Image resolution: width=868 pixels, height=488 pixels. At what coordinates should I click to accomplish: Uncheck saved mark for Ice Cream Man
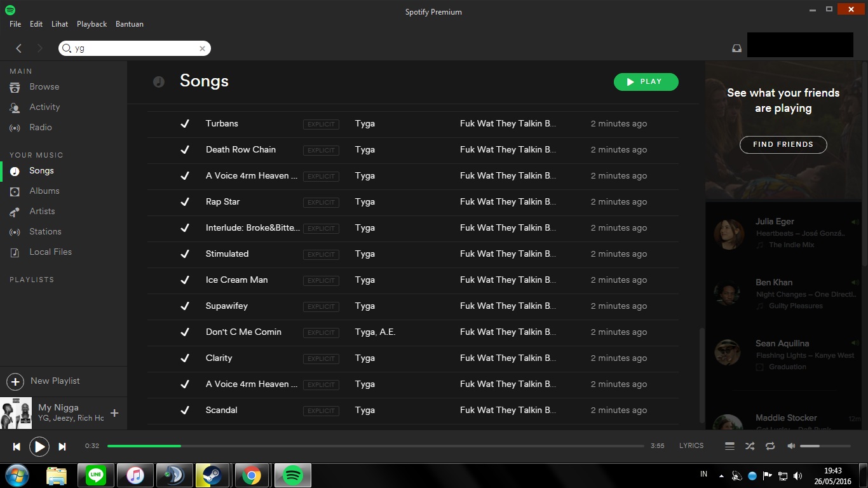(x=185, y=280)
